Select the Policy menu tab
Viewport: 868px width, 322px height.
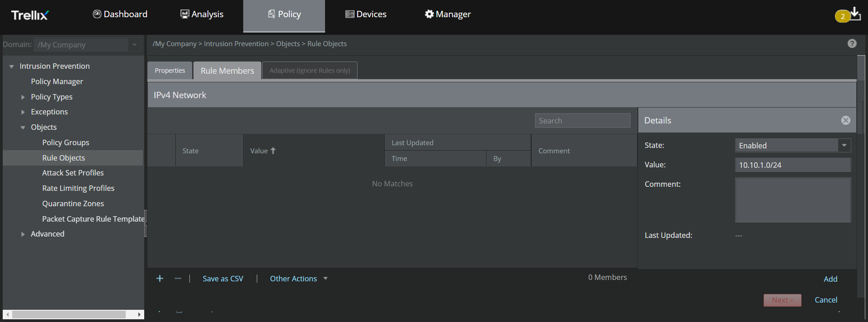pyautogui.click(x=284, y=16)
